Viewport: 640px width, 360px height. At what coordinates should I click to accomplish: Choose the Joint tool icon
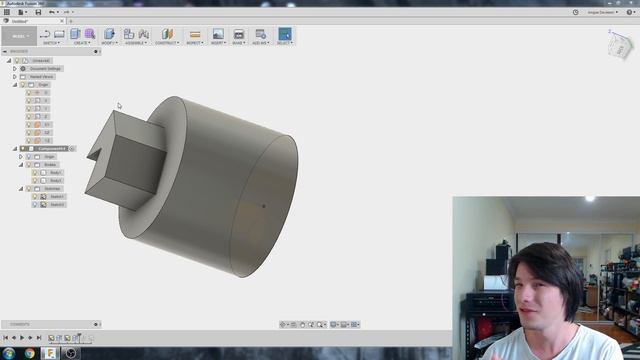(x=144, y=34)
